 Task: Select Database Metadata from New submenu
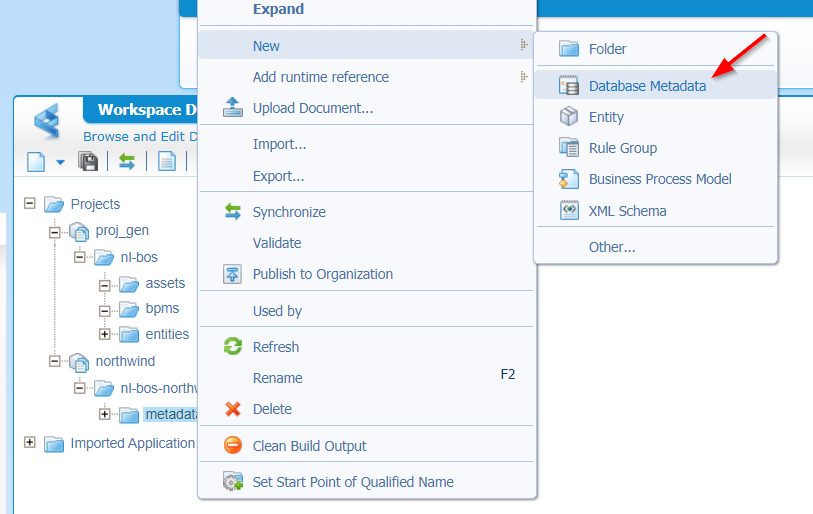coord(647,86)
